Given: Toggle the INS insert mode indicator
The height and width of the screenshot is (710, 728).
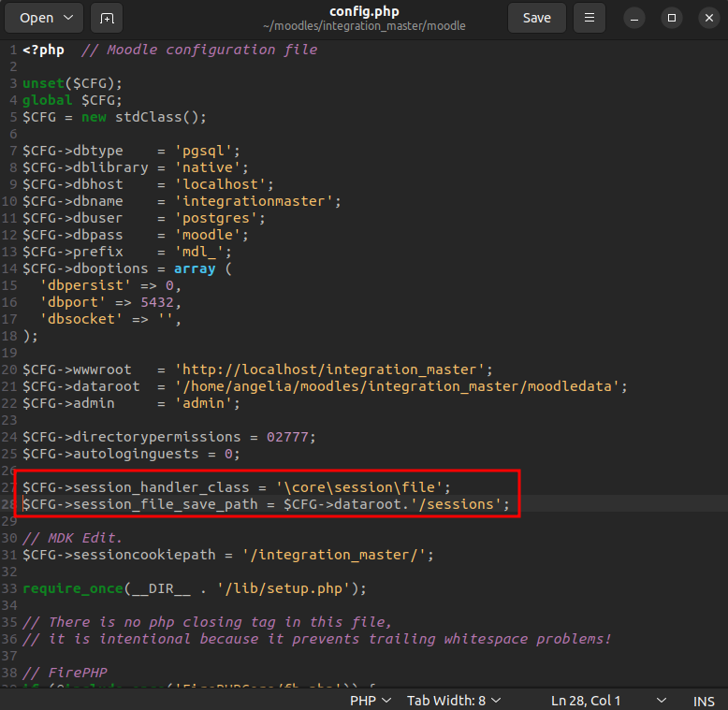Looking at the screenshot, I should (x=704, y=702).
